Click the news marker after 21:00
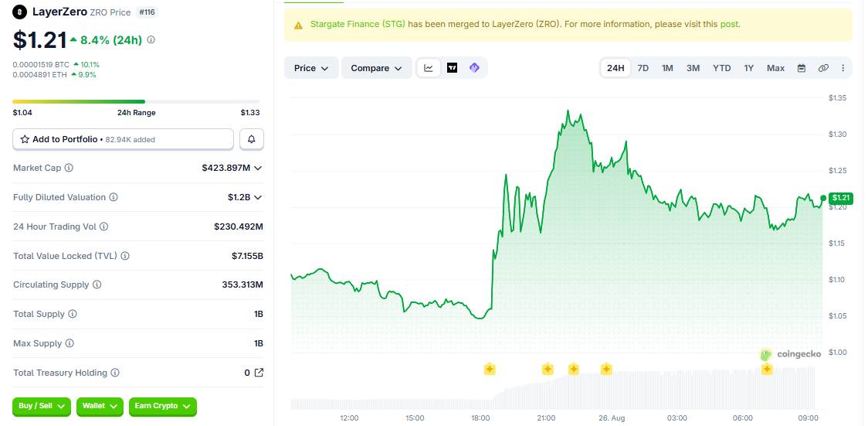 coord(574,369)
